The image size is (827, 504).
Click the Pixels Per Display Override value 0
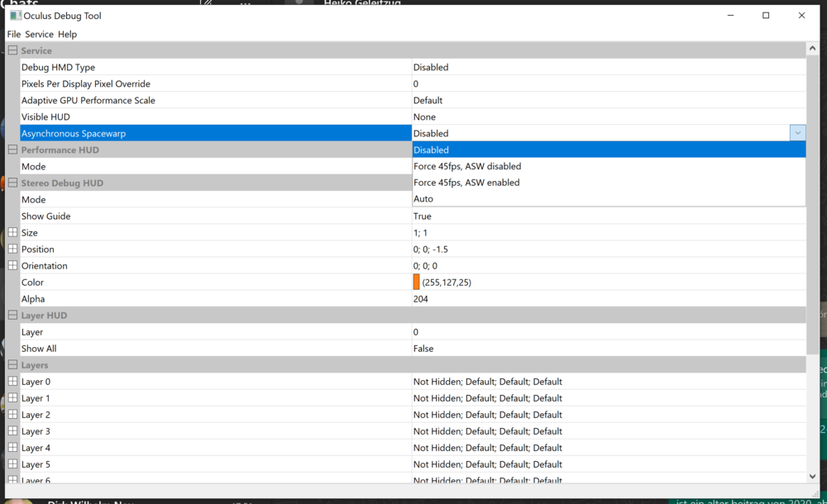coord(416,83)
